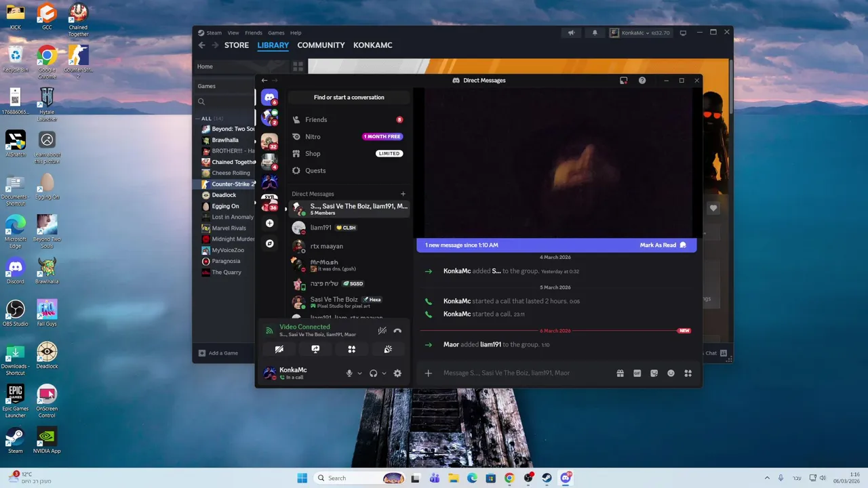This screenshot has height=488, width=868.
Task: Open Steam Help menu
Action: [296, 33]
